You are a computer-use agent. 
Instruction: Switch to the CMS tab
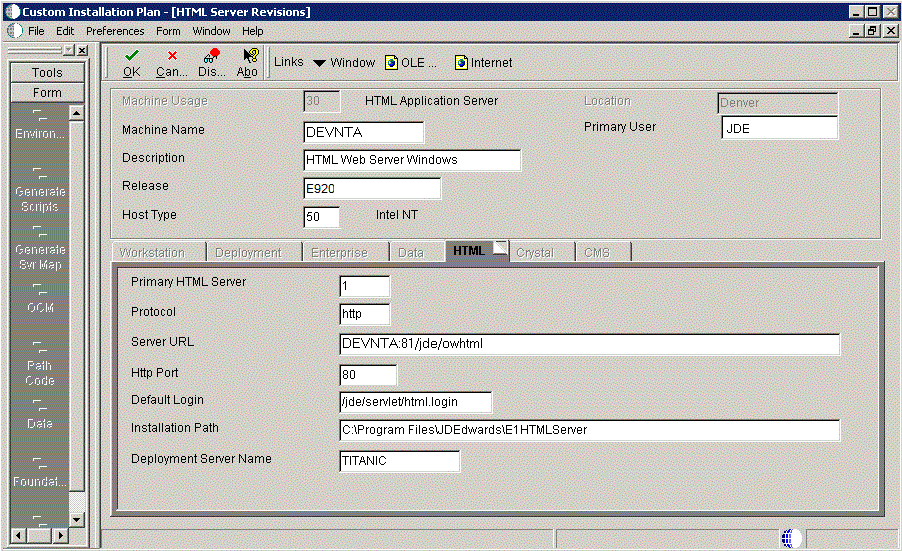(x=603, y=252)
